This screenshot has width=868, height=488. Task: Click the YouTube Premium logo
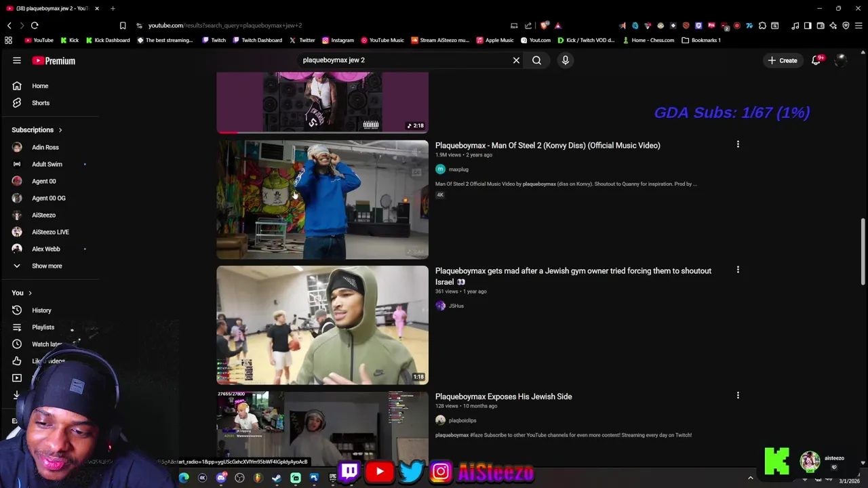(54, 60)
